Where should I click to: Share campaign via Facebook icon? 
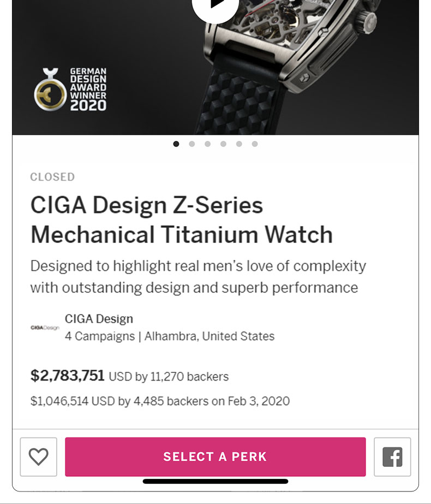[392, 456]
